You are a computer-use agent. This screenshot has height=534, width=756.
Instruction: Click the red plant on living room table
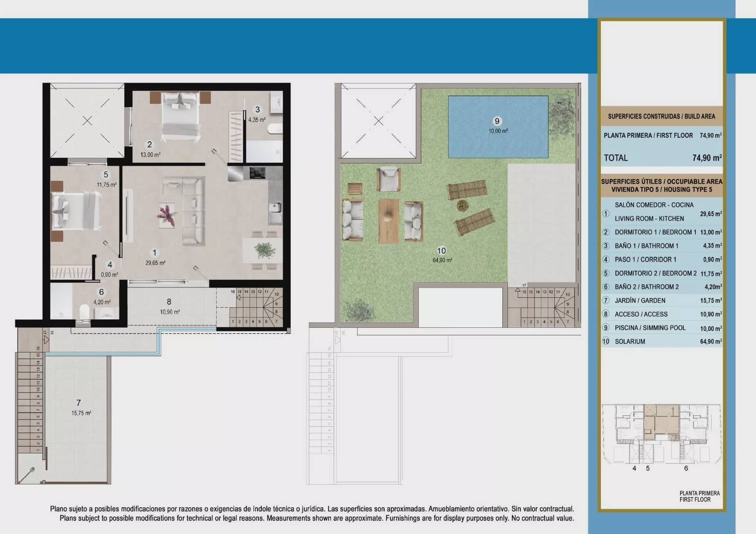[x=166, y=214]
